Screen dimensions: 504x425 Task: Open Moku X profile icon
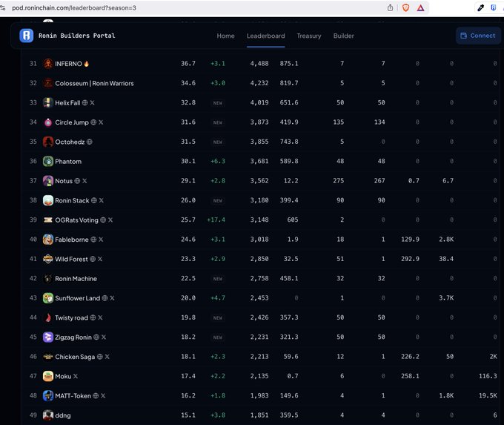pos(75,376)
